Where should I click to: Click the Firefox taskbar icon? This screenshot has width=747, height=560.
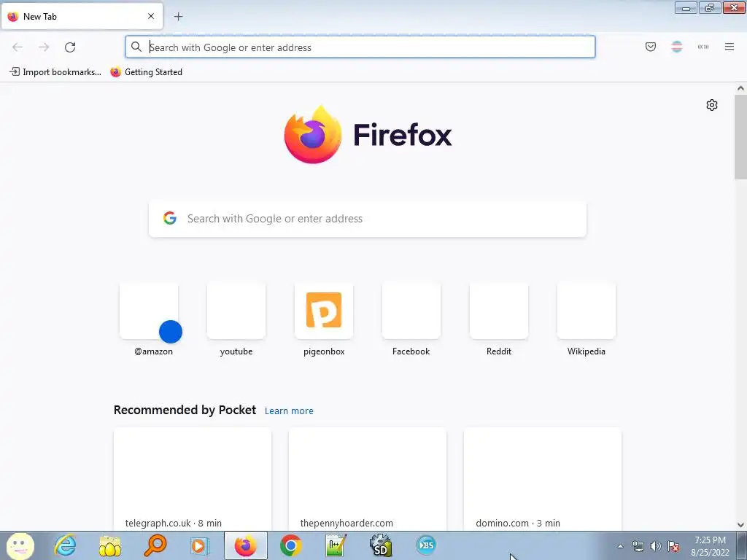click(245, 545)
